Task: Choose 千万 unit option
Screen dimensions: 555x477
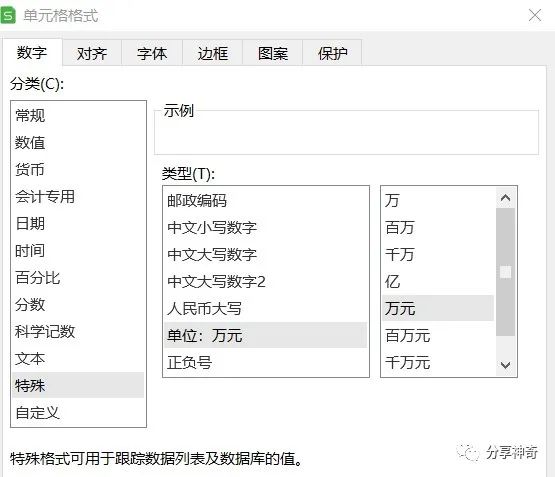Action: (x=438, y=254)
